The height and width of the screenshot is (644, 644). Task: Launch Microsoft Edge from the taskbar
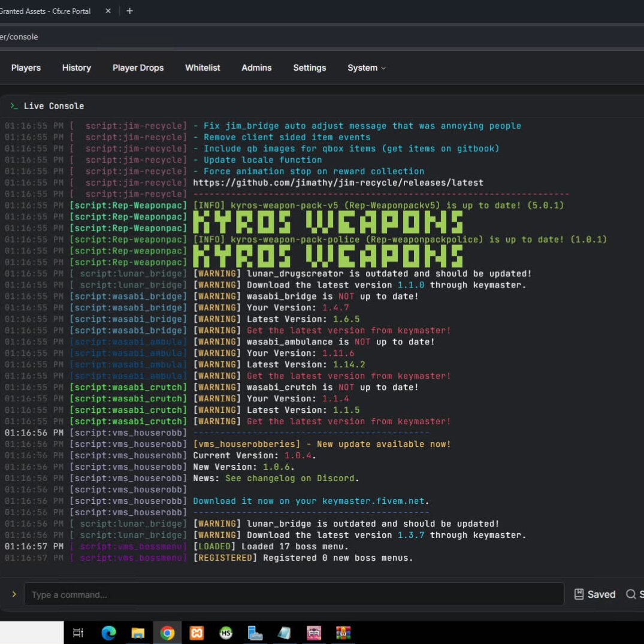point(108,633)
